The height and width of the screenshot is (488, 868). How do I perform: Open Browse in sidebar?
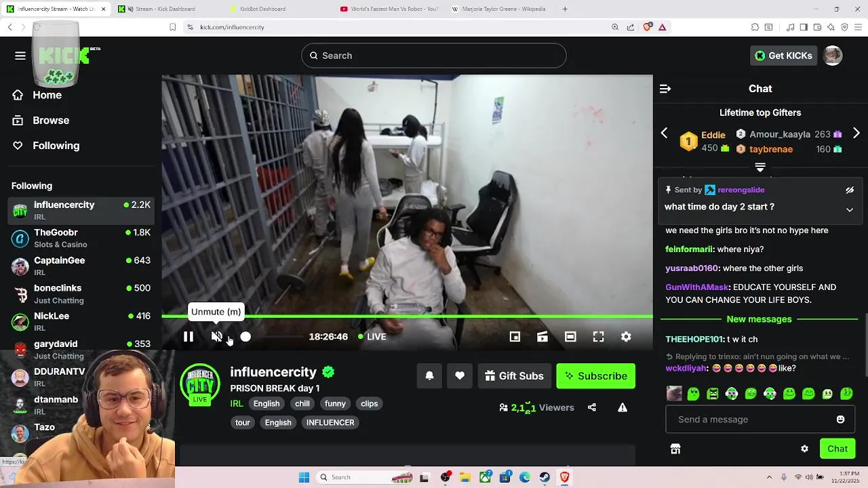point(41,120)
